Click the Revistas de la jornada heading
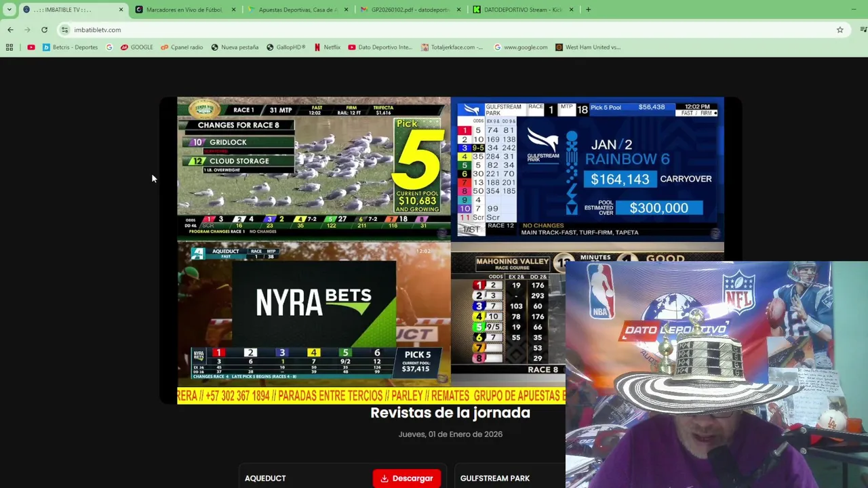Image resolution: width=868 pixels, height=488 pixels. coord(450,413)
